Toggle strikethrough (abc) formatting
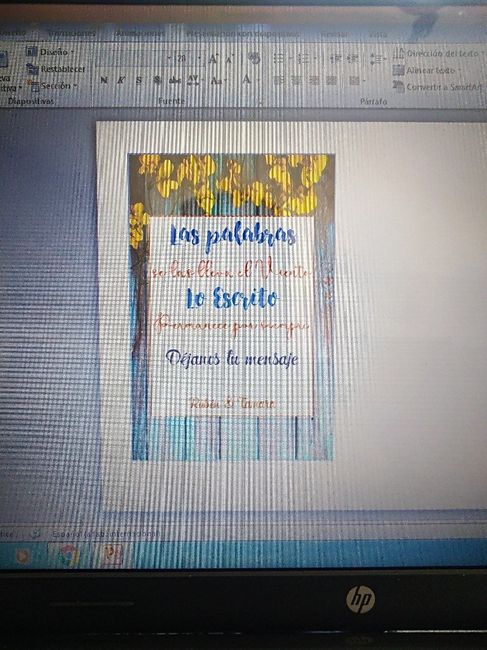Image resolution: width=487 pixels, height=650 pixels. click(x=175, y=80)
